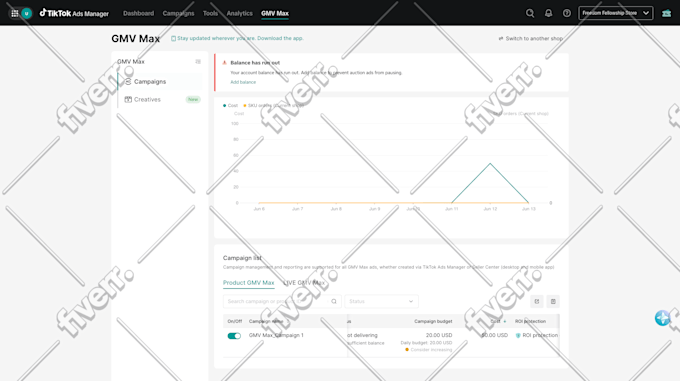This screenshot has width=680, height=381.
Task: Click the 20.00 USD budget value
Action: (439, 335)
